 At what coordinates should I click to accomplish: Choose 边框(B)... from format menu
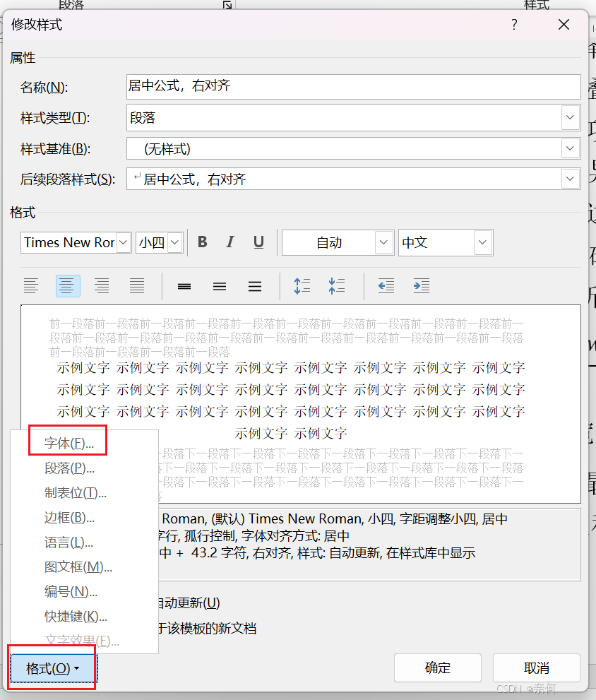pyautogui.click(x=70, y=518)
